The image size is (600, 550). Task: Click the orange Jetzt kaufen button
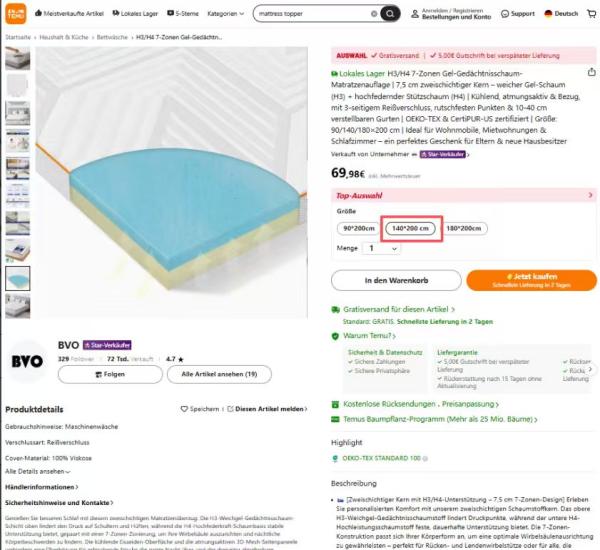click(532, 280)
